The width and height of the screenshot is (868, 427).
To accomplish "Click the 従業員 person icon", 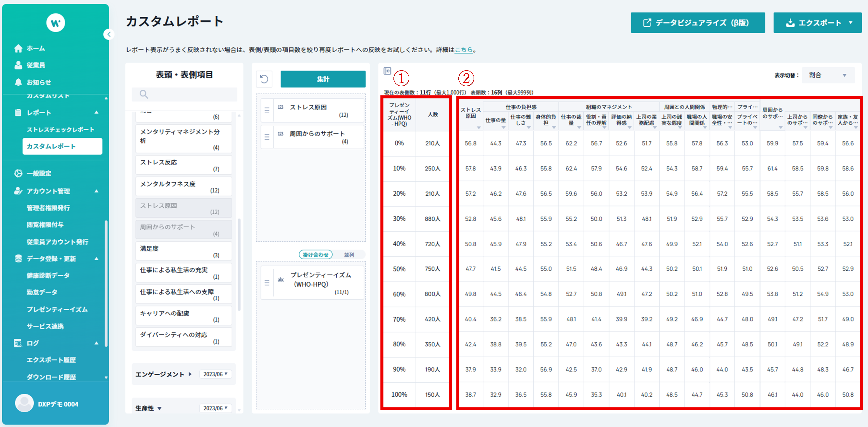I will 18,65.
